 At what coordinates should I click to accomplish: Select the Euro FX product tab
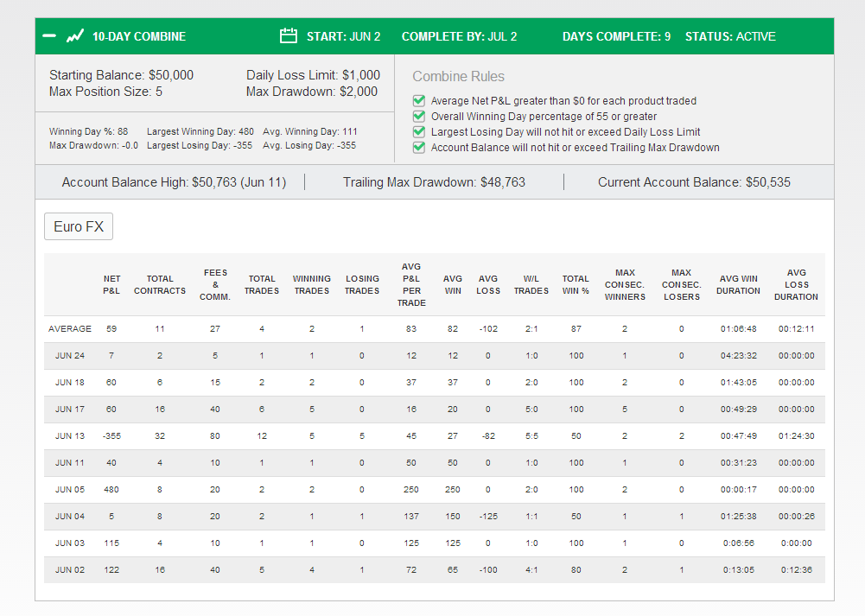[x=79, y=226]
